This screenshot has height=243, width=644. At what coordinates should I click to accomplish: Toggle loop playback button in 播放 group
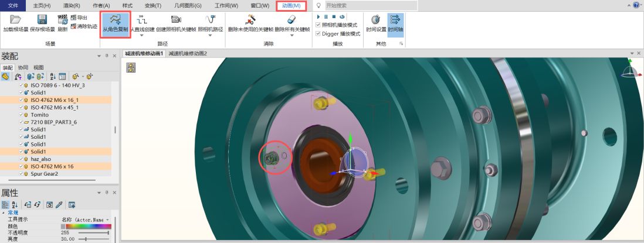[x=342, y=17]
